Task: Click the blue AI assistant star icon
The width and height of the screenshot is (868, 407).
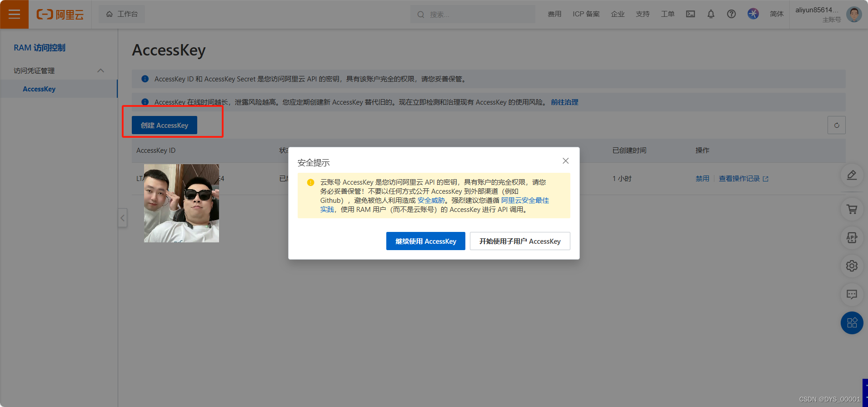Action: coord(753,14)
